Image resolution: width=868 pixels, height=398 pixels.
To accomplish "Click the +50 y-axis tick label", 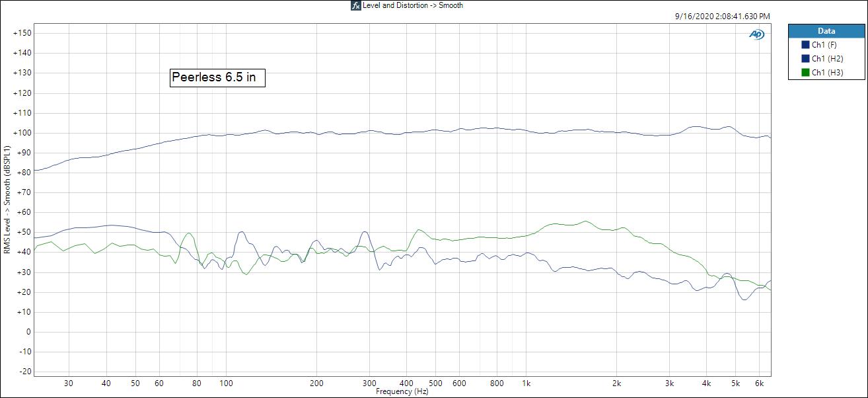I will pos(24,233).
